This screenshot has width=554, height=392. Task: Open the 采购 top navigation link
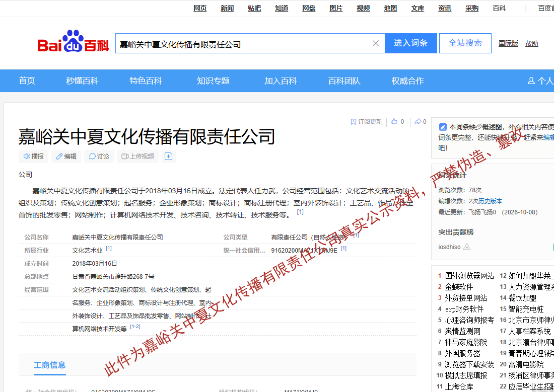472,8
